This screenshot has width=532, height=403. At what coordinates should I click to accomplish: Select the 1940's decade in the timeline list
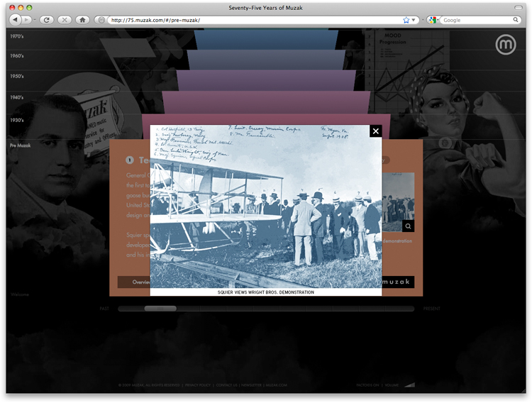[x=16, y=97]
